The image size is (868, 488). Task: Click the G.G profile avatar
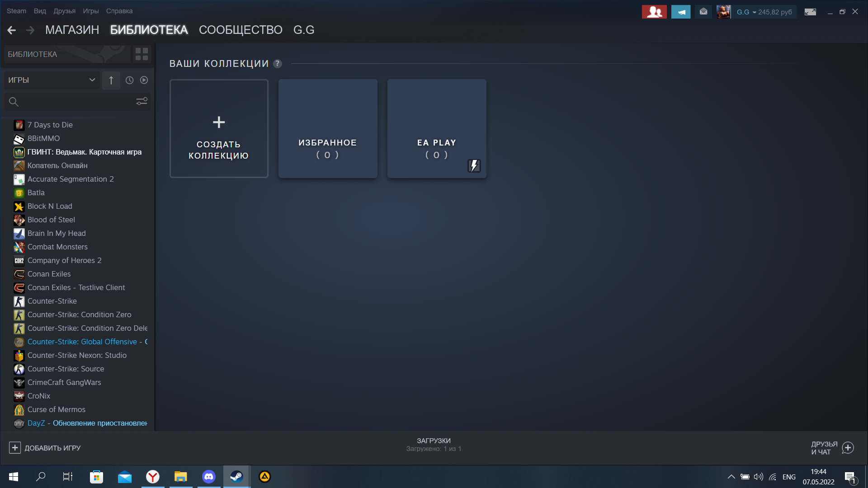click(723, 12)
